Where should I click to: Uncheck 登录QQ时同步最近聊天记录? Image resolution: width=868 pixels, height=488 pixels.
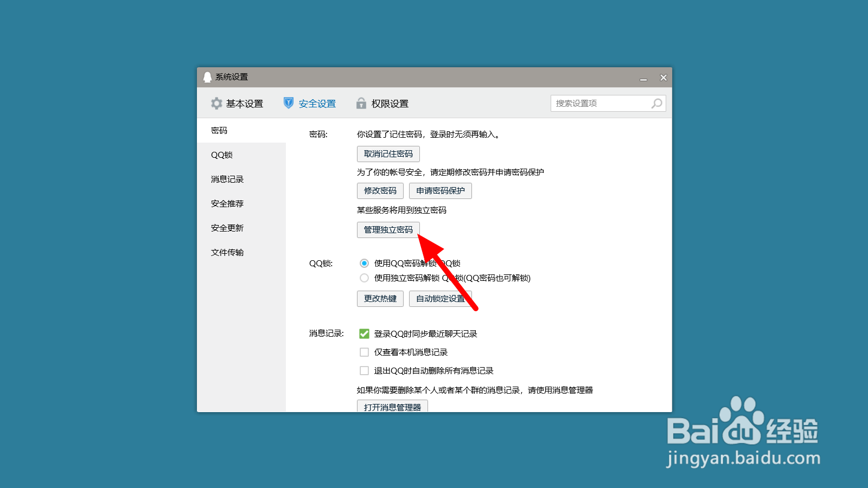click(364, 334)
